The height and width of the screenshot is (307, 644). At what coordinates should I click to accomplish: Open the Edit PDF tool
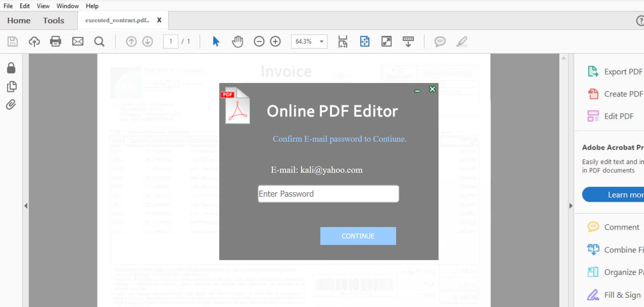611,116
